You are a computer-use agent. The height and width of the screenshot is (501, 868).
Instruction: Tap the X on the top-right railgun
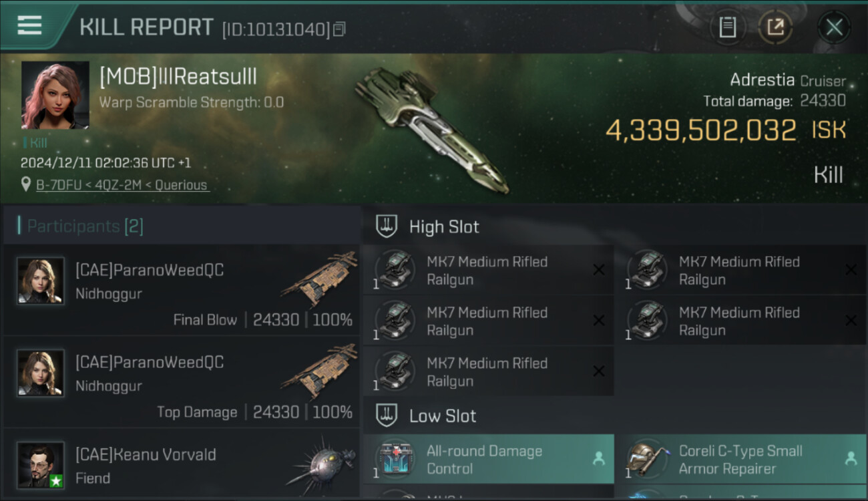(x=851, y=270)
